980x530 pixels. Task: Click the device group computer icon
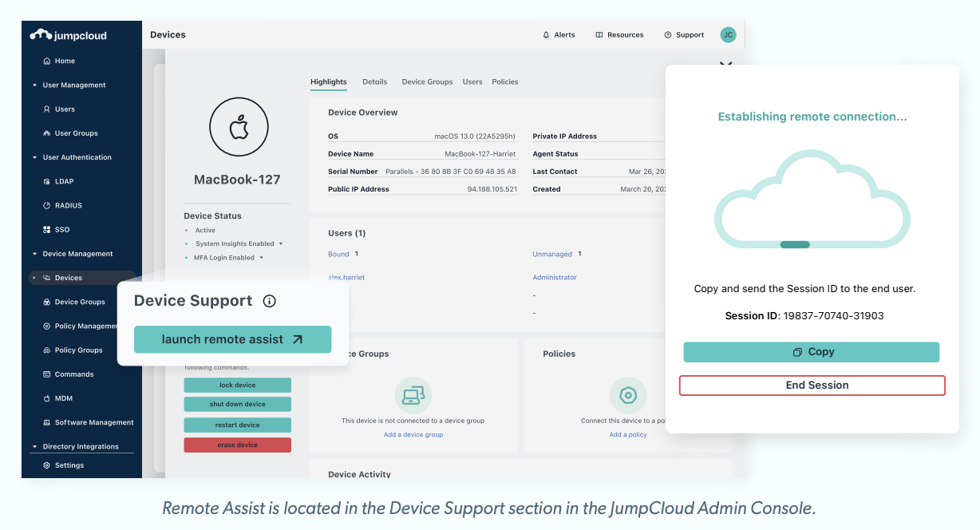(x=413, y=395)
